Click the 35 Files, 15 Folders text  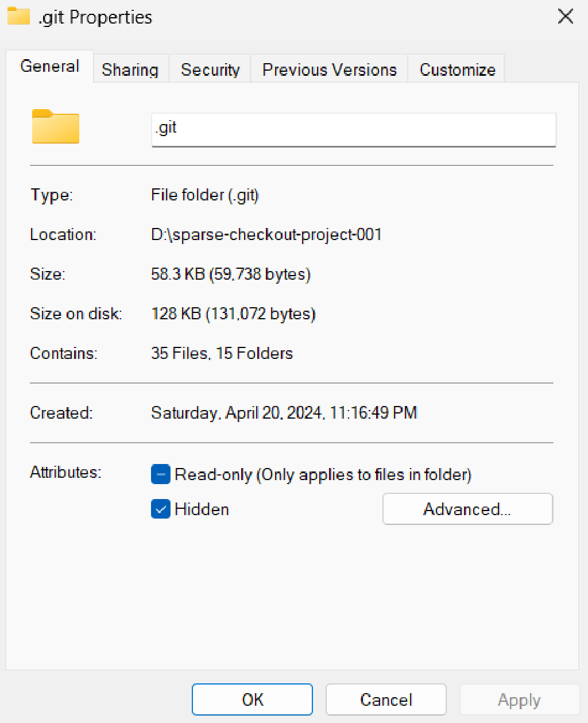[222, 353]
